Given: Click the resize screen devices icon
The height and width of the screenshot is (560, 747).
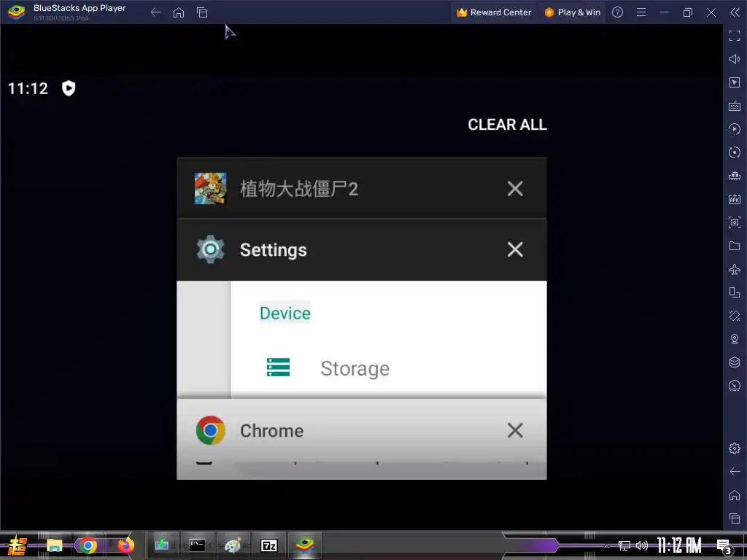Looking at the screenshot, I should [x=735, y=292].
